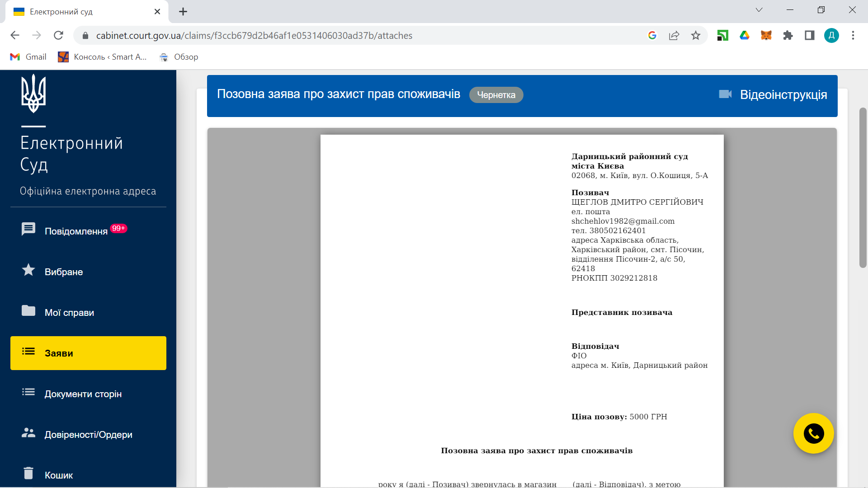Open the Extensions puzzle icon
The width and height of the screenshot is (868, 488).
(x=788, y=35)
